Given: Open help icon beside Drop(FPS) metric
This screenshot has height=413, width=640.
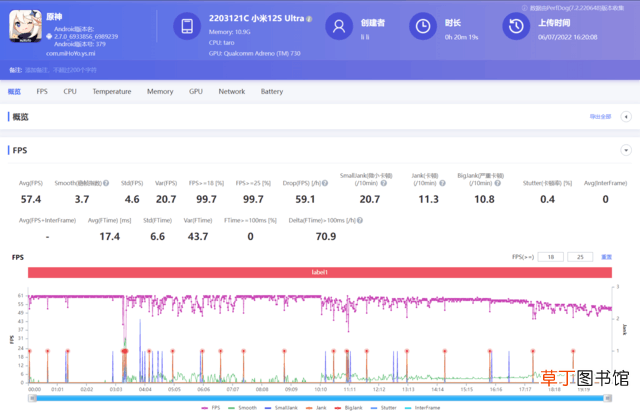Looking at the screenshot, I should point(325,183).
